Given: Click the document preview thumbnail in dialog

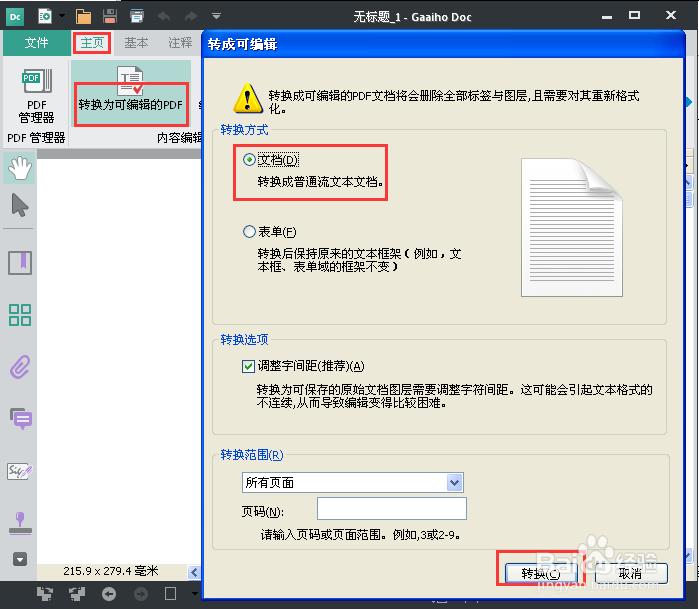Looking at the screenshot, I should point(572,227).
